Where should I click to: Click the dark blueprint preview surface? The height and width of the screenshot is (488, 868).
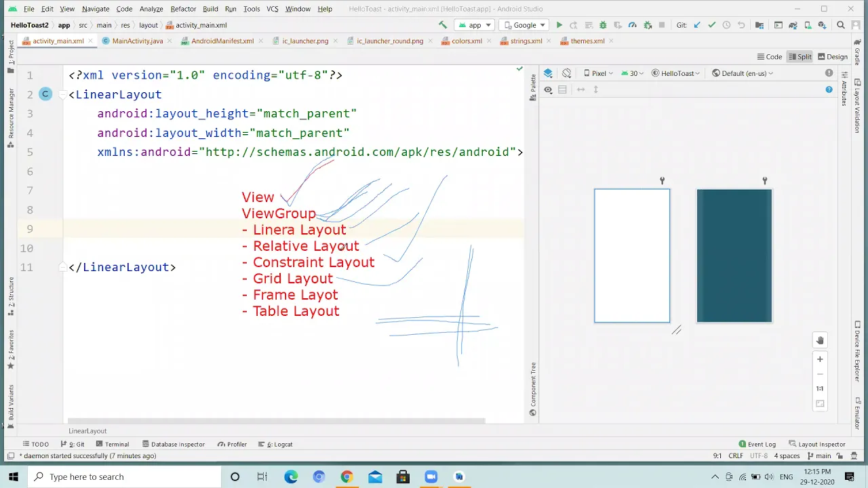[x=734, y=256]
